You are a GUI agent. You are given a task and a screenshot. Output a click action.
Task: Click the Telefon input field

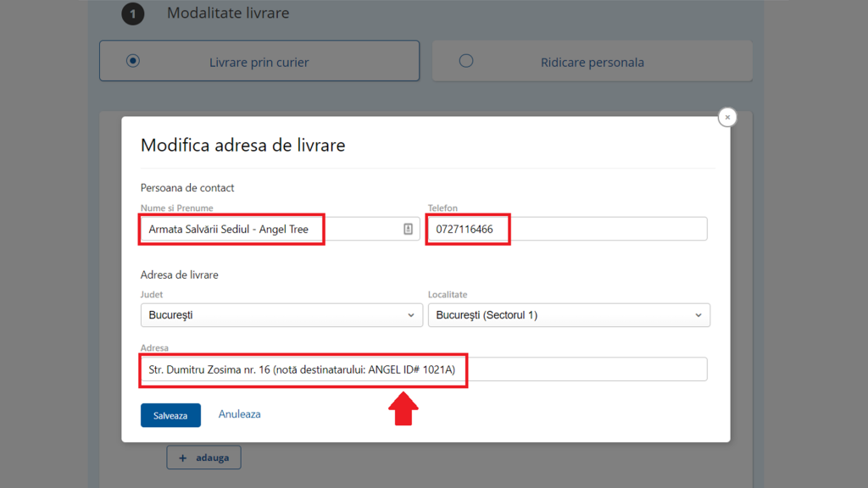click(567, 229)
